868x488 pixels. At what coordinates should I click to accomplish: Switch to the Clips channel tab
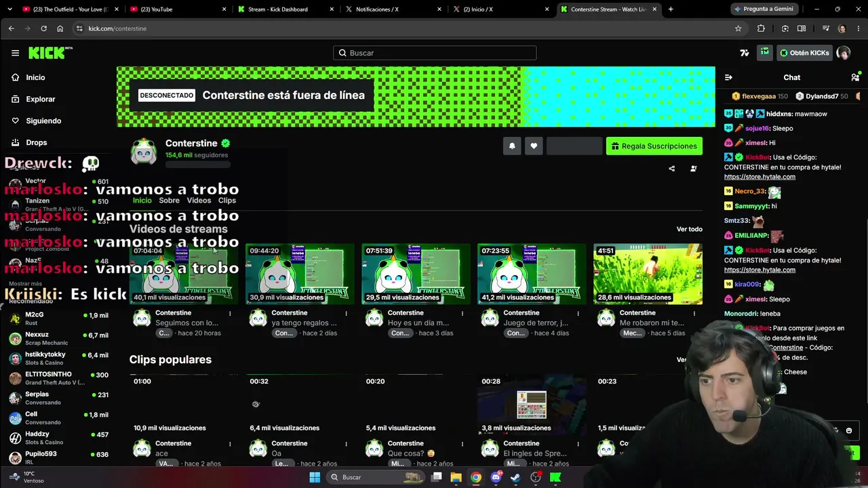[x=227, y=201]
